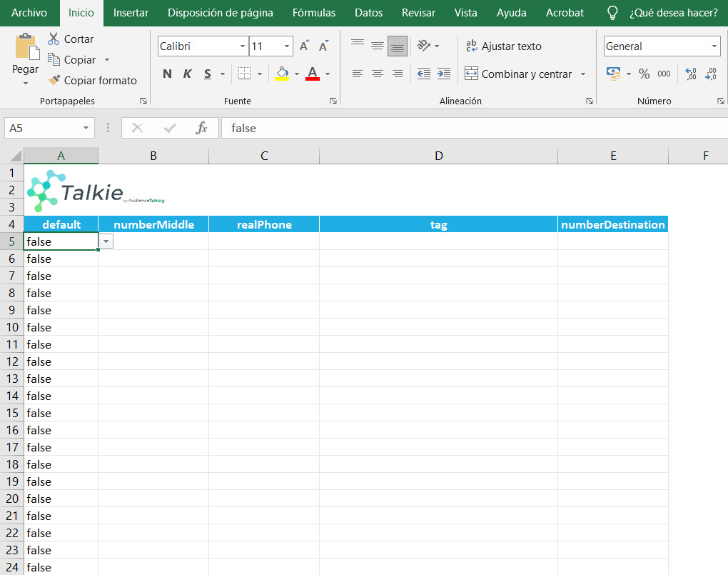Click the Cortar scissors button
The image size is (728, 575).
[x=71, y=39]
